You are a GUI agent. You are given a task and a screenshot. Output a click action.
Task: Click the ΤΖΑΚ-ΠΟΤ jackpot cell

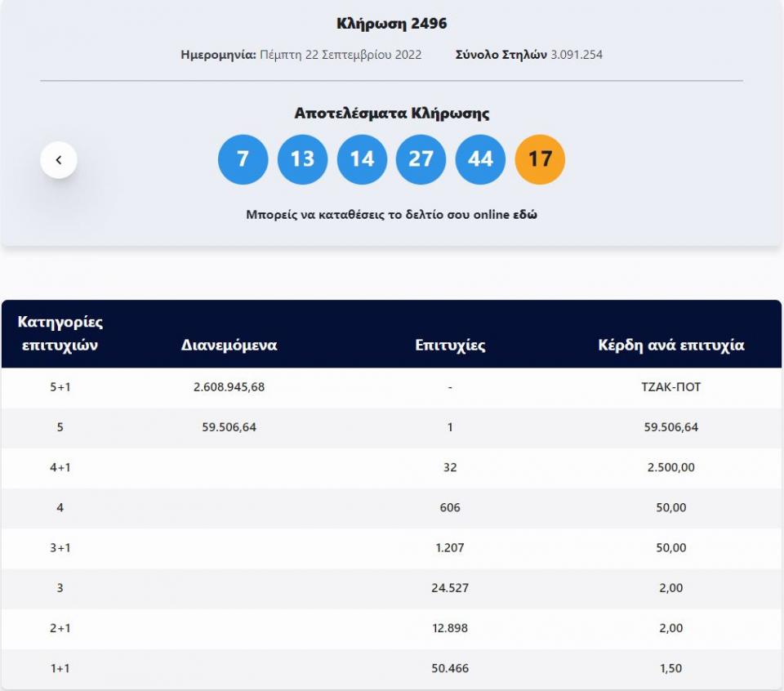671,387
